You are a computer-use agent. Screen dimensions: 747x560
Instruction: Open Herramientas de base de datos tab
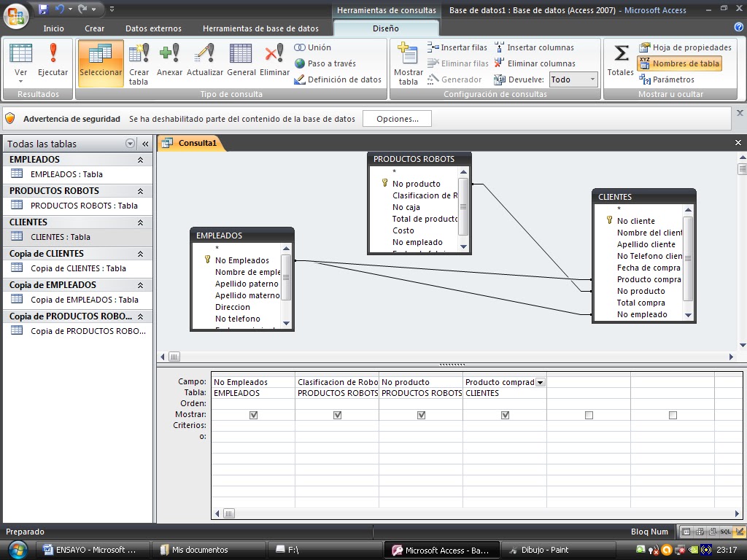click(x=260, y=28)
